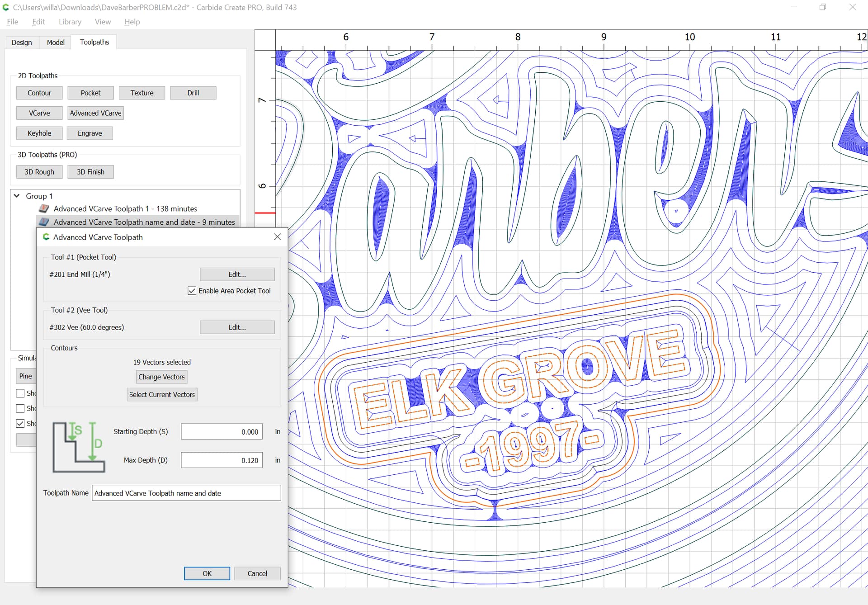Click the toolpath icon beside Advanced VCarve Toolpath 1
Image resolution: width=868 pixels, height=605 pixels.
click(44, 208)
